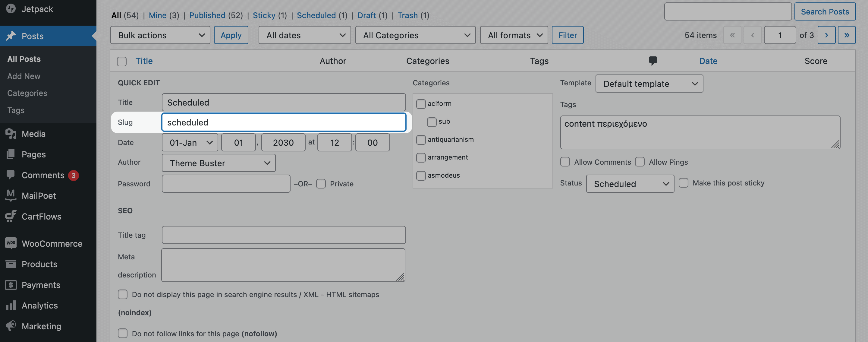Click the Posts sidebar icon

click(x=11, y=36)
